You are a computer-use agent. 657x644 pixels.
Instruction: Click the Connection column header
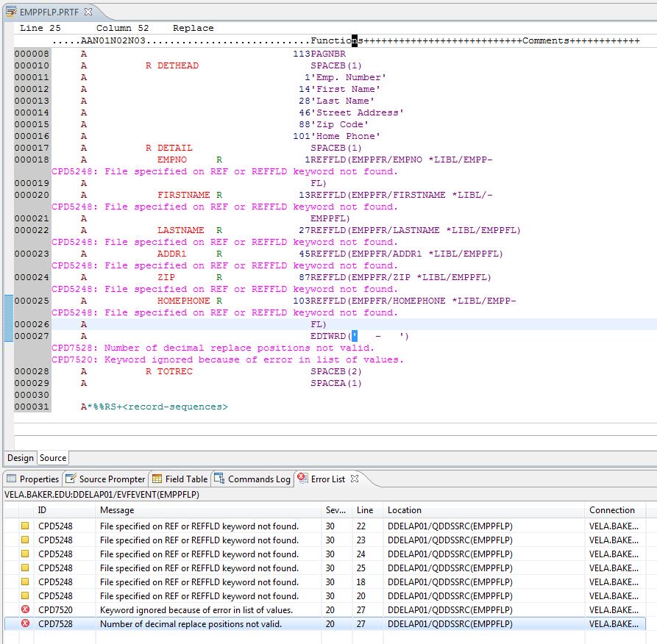tap(611, 510)
